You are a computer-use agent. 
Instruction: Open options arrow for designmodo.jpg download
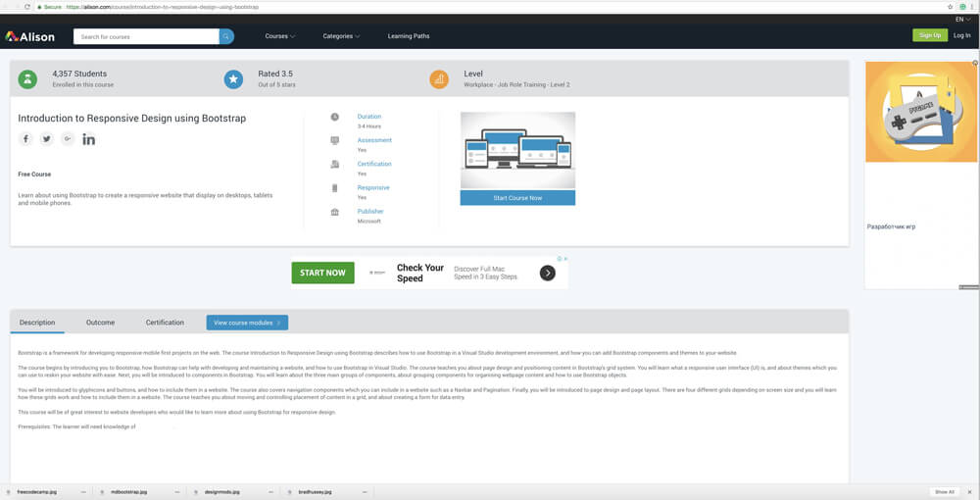[269, 492]
